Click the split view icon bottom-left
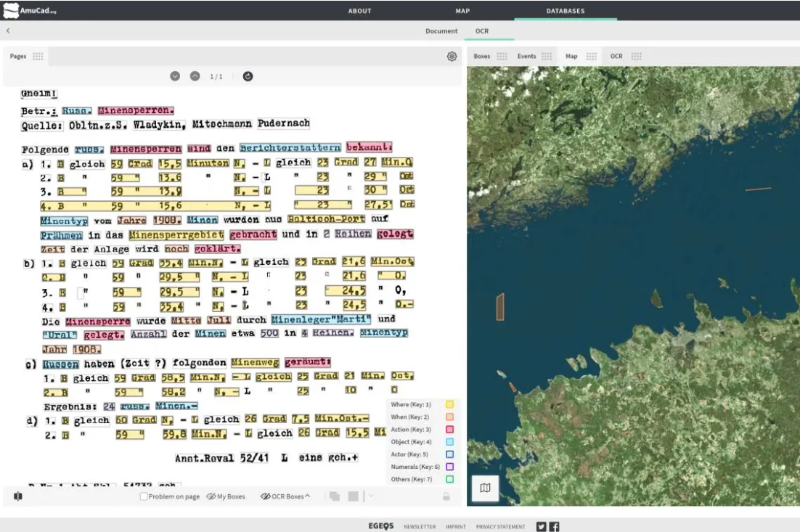Screen dimensions: 800x532 [x=18, y=496]
